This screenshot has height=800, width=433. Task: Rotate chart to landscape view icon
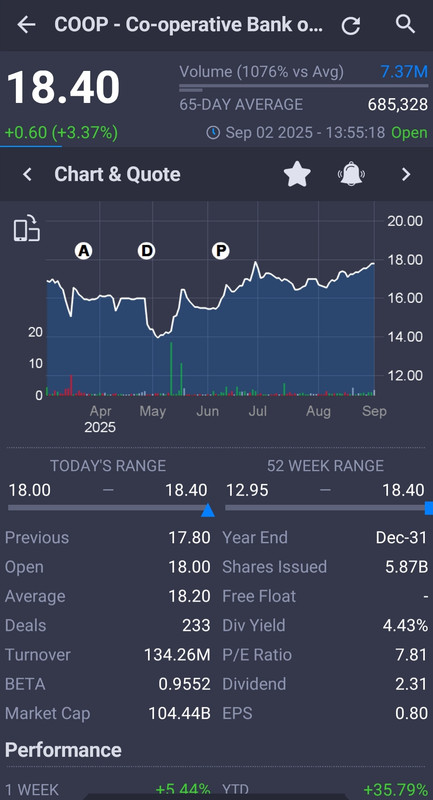coord(26,228)
